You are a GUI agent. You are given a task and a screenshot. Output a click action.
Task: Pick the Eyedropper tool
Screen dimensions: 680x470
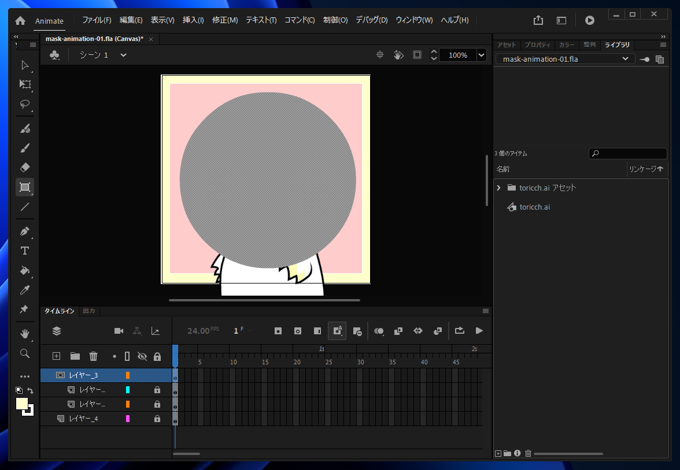click(25, 290)
